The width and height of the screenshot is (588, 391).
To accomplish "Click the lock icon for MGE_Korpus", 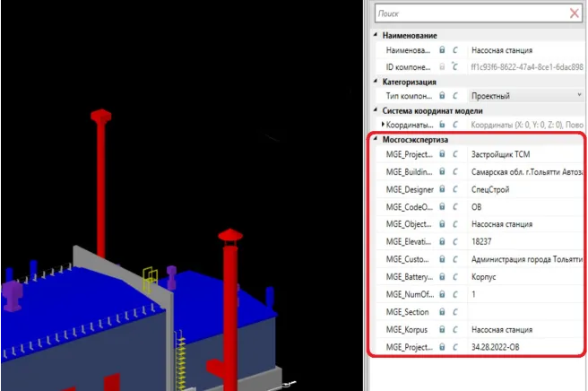I will (x=443, y=329).
